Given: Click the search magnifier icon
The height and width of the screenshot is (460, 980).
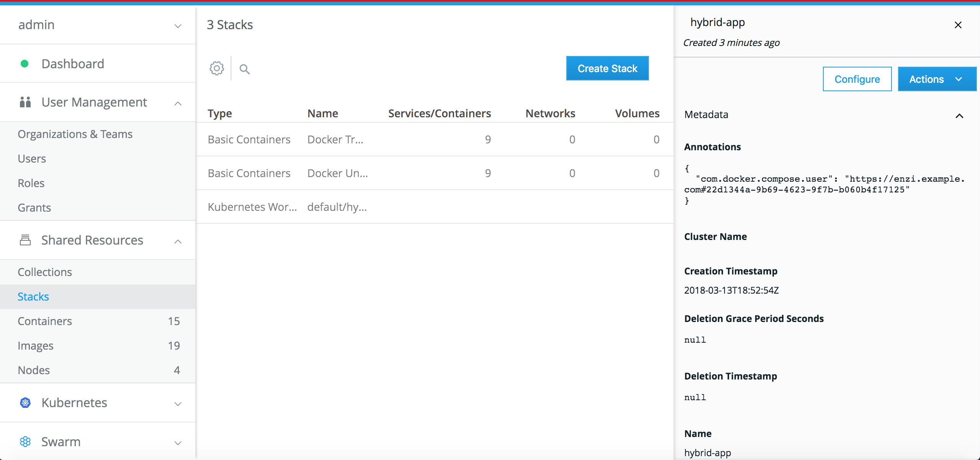Looking at the screenshot, I should point(244,69).
